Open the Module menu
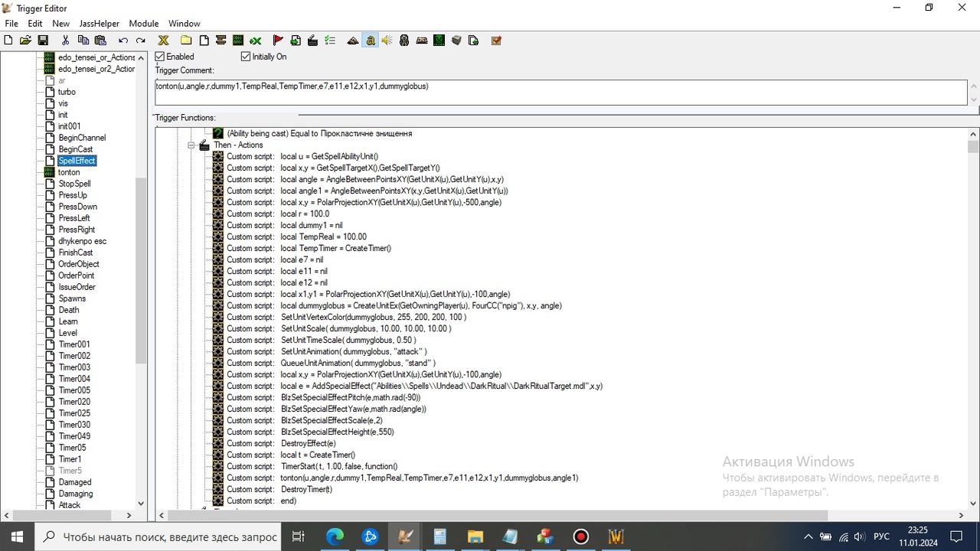 tap(144, 24)
